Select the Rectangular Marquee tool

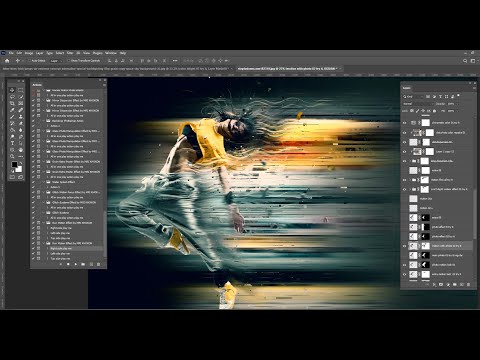point(21,90)
